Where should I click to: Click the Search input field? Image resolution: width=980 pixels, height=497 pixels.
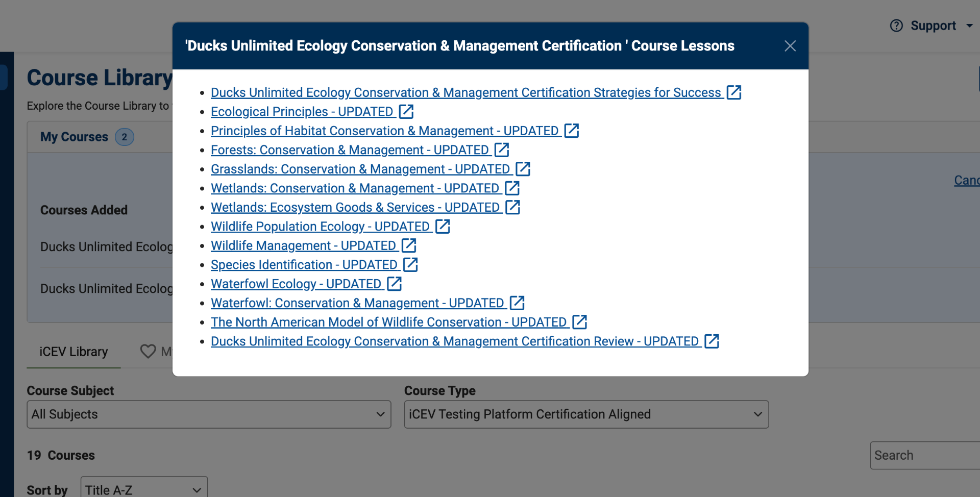coord(925,455)
